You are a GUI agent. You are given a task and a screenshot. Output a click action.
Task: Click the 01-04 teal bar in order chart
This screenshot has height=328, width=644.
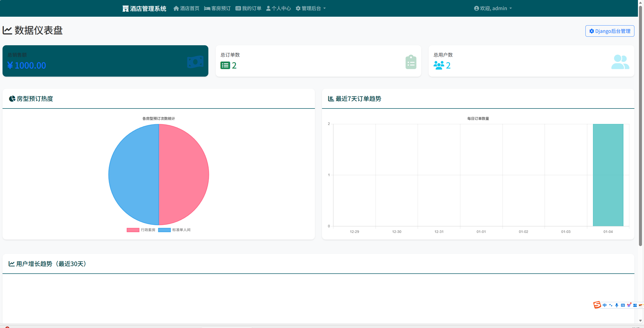pos(608,175)
